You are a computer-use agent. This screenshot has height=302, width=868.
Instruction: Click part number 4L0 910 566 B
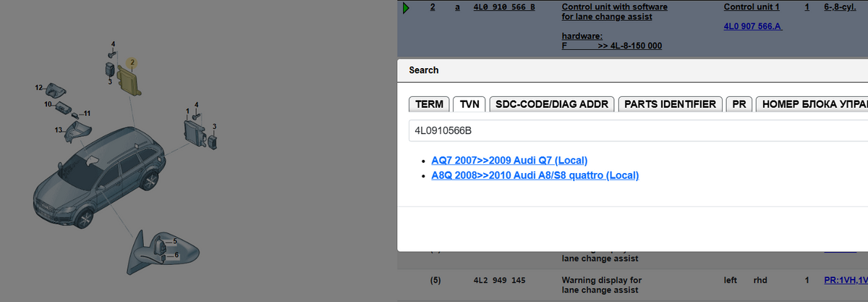point(503,7)
